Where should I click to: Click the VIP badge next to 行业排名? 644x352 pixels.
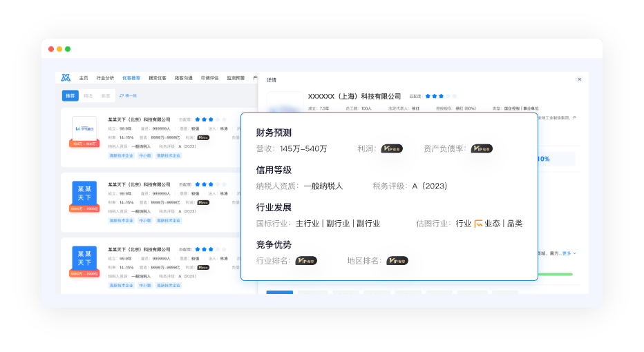pyautogui.click(x=306, y=260)
